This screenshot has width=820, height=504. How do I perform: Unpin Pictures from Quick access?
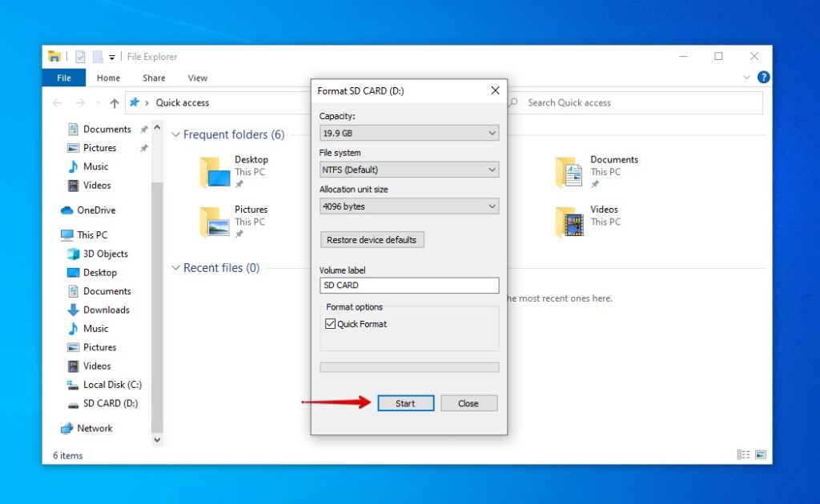click(143, 147)
